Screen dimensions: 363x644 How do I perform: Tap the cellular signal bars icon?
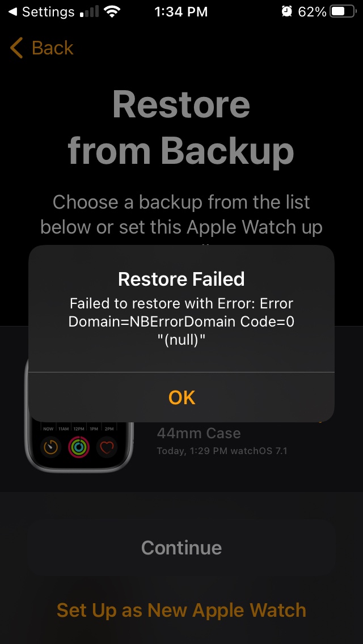coord(89,11)
